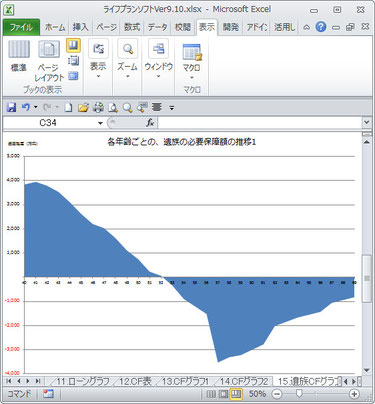Click inside the formula bar input

coord(260,123)
